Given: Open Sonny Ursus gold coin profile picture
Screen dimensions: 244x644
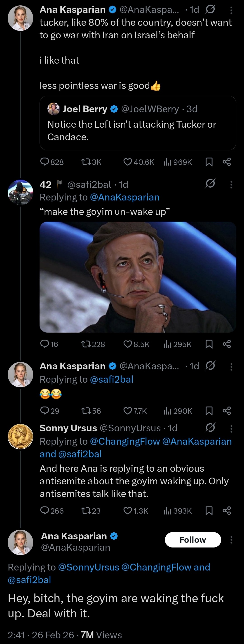Looking at the screenshot, I should click(21, 436).
